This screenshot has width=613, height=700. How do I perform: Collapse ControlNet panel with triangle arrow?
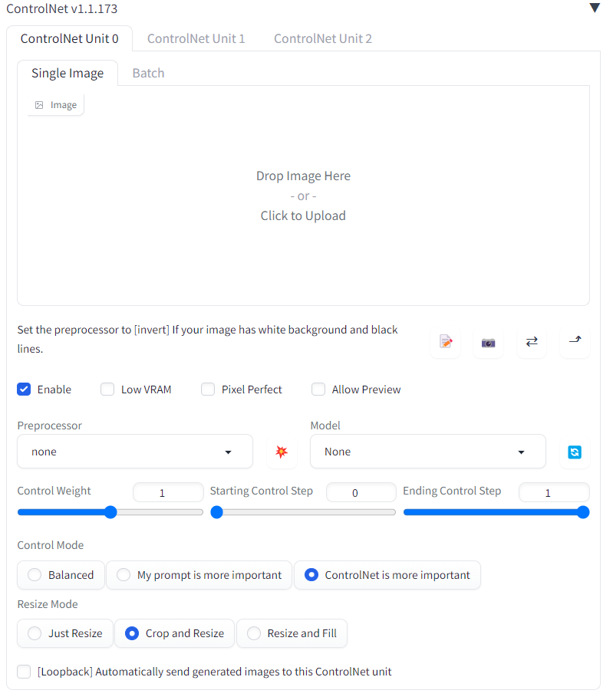coord(595,8)
